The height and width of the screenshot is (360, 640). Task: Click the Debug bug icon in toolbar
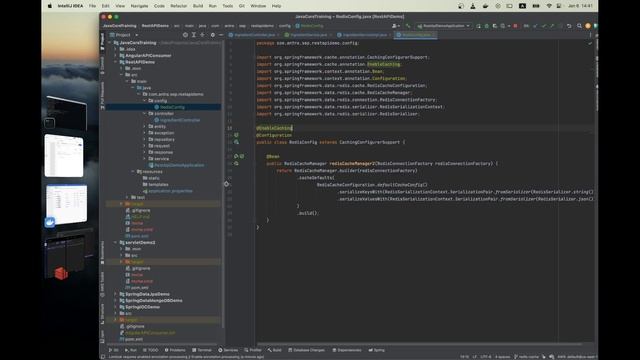pos(487,26)
